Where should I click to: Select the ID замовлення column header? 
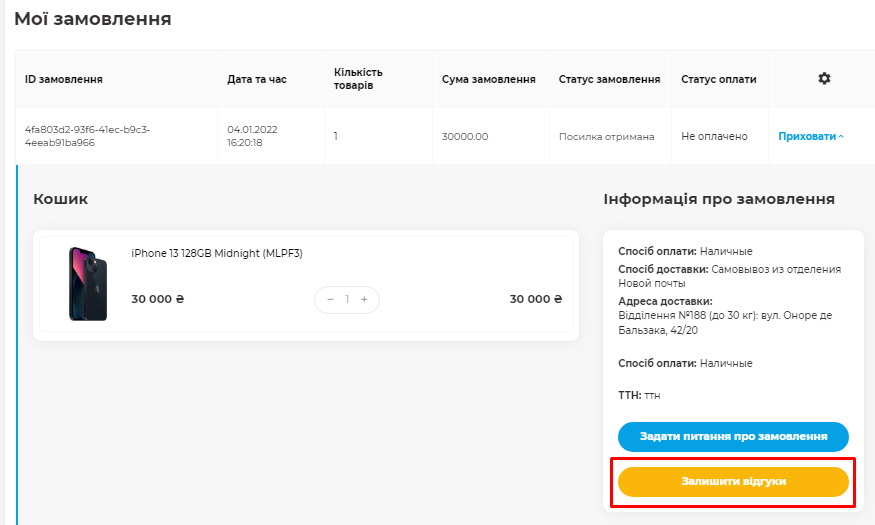[x=64, y=79]
